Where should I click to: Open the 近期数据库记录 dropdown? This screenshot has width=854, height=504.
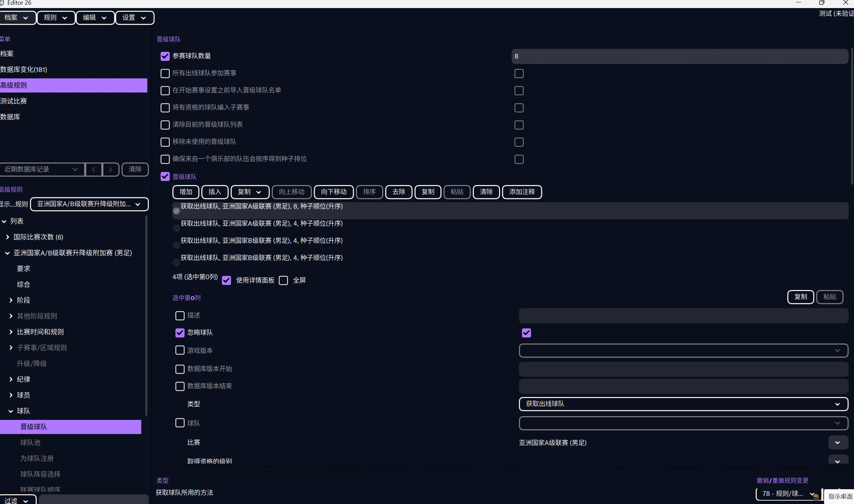click(41, 170)
